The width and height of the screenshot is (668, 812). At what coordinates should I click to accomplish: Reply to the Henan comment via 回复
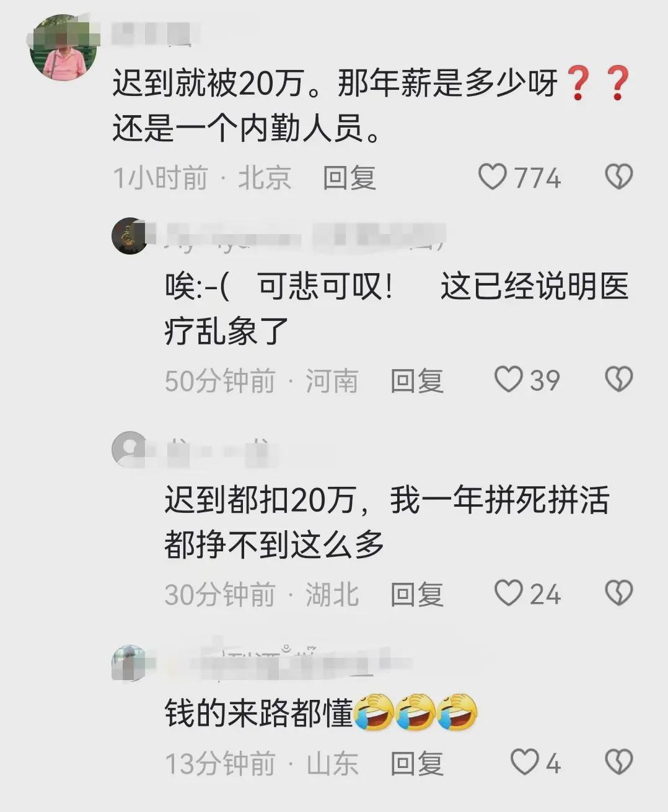[417, 380]
